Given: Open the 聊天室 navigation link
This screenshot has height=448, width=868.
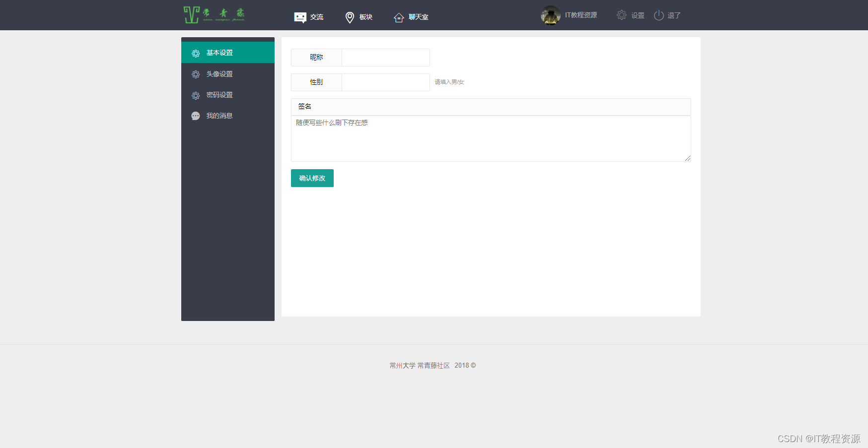Looking at the screenshot, I should pos(419,17).
